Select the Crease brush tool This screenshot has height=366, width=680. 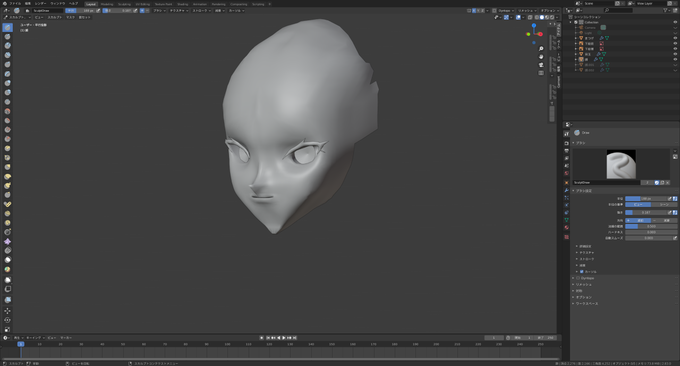click(7, 102)
